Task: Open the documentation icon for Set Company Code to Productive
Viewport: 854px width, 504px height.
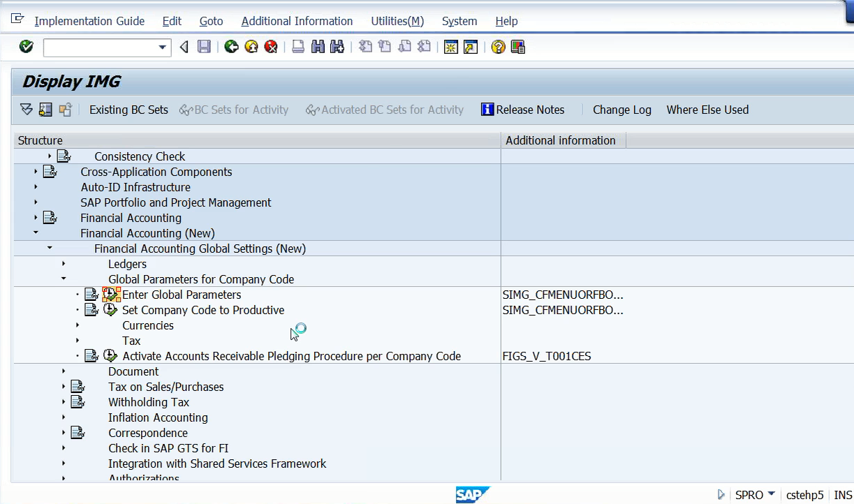Action: click(91, 310)
